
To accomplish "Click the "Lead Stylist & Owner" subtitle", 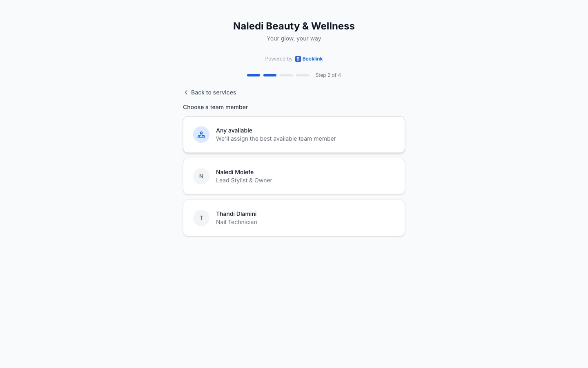I will [x=244, y=180].
